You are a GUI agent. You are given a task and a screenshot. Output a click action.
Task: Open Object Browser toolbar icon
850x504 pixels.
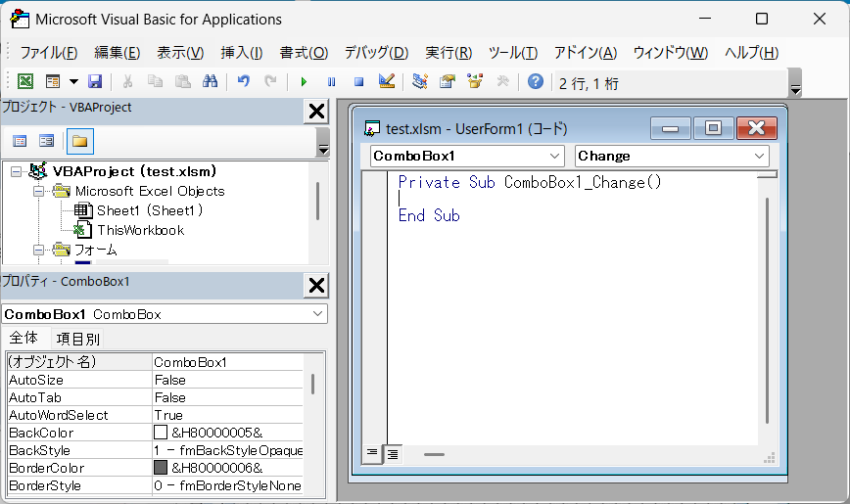point(475,82)
